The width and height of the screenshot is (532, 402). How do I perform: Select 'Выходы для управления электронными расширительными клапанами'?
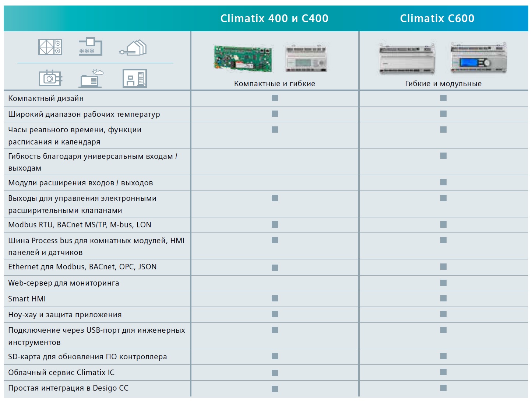coord(82,204)
